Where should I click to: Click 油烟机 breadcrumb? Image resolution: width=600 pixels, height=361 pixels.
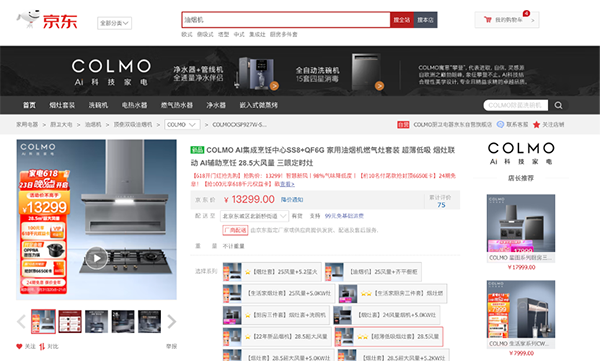pos(93,124)
